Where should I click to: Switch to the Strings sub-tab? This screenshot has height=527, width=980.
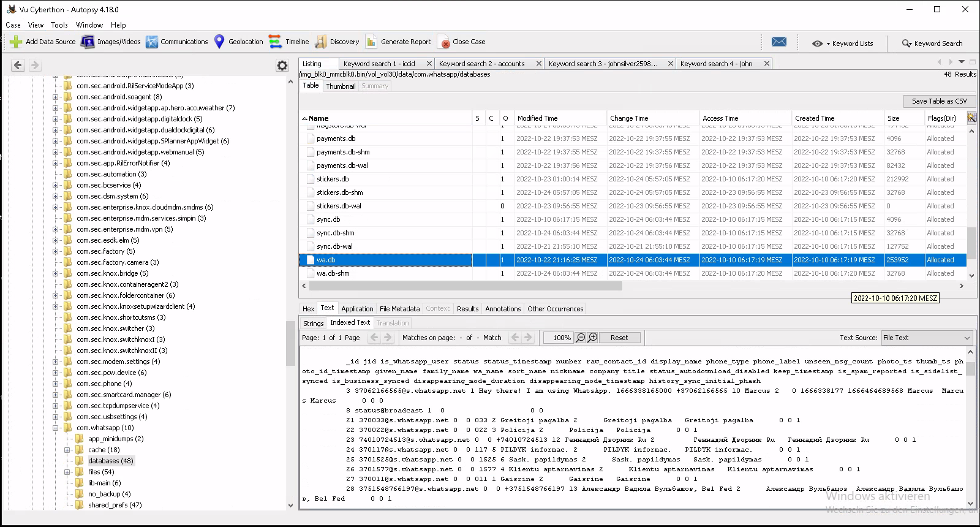pyautogui.click(x=314, y=323)
